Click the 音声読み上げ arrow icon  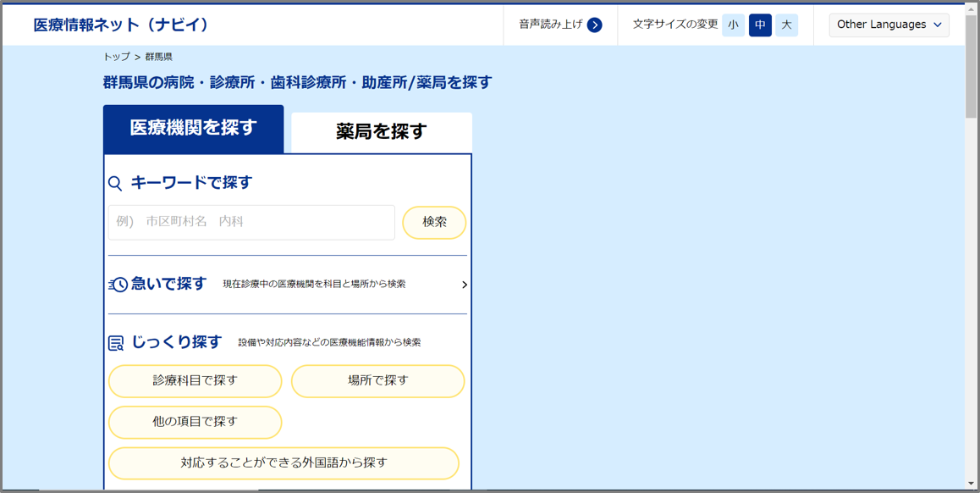tap(594, 25)
